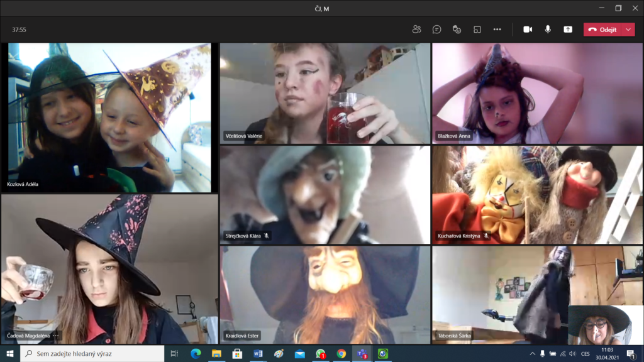Switch the CES input language

pos(586,353)
